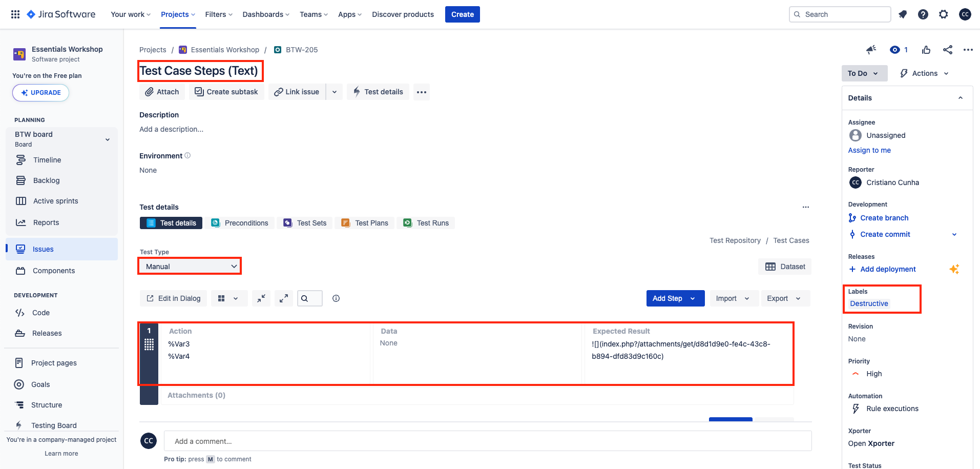The image size is (980, 469).
Task: Click the Environment help info icon
Action: (187, 156)
